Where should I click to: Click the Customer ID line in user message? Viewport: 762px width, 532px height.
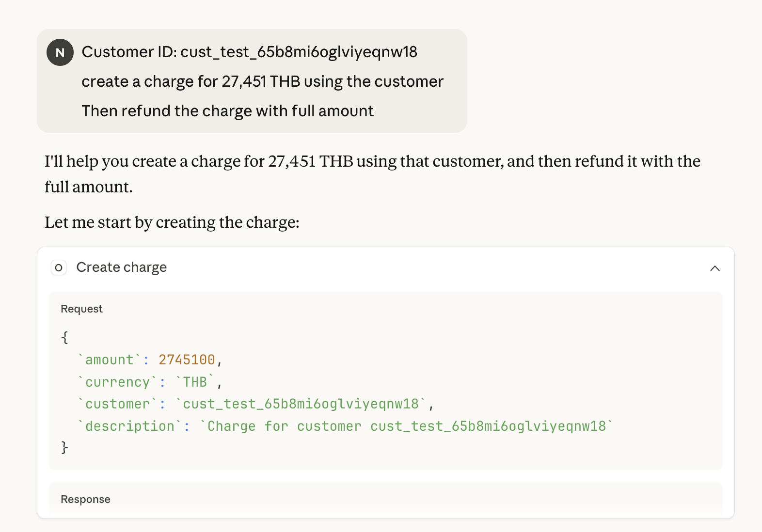249,52
